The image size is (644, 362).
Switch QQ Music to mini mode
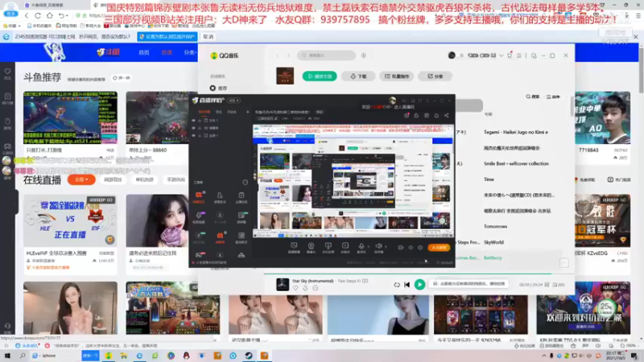pyautogui.click(x=534, y=56)
